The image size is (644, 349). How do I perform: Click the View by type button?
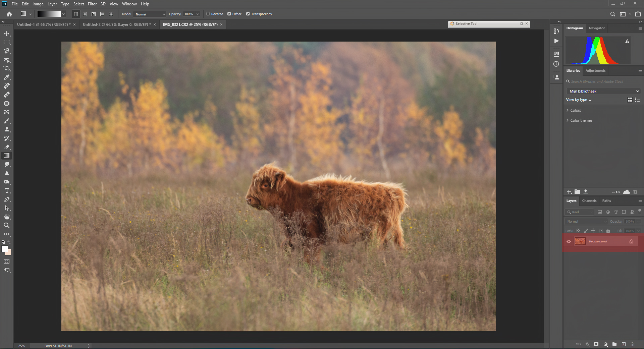click(x=579, y=100)
